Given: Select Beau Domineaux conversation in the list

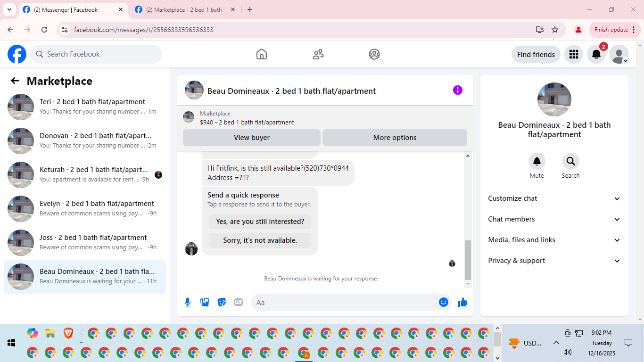Looking at the screenshot, I should click(x=85, y=277).
